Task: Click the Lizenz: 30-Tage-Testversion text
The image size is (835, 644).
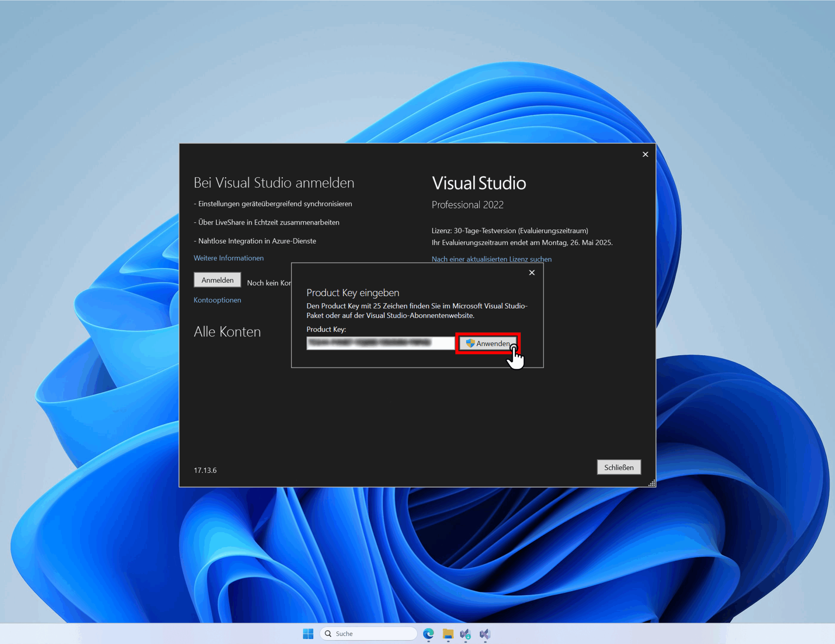Action: point(509,231)
